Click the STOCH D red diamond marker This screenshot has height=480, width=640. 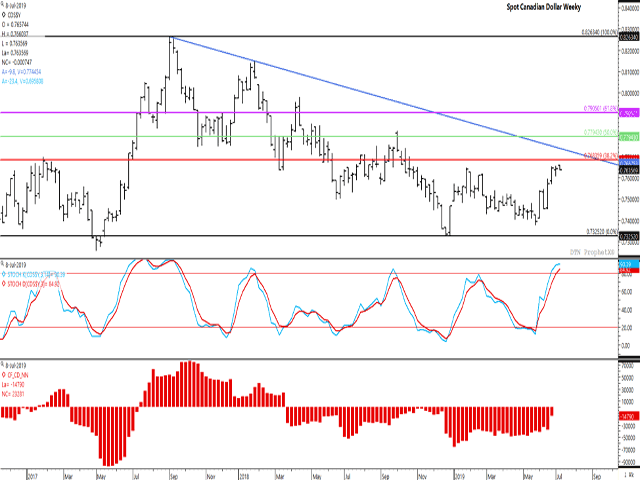click(3, 284)
